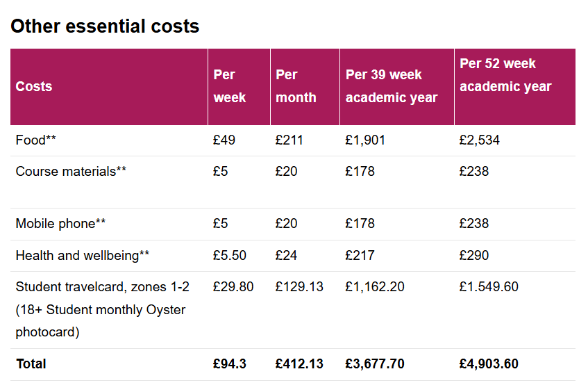Select the "Costs" column header

(34, 87)
